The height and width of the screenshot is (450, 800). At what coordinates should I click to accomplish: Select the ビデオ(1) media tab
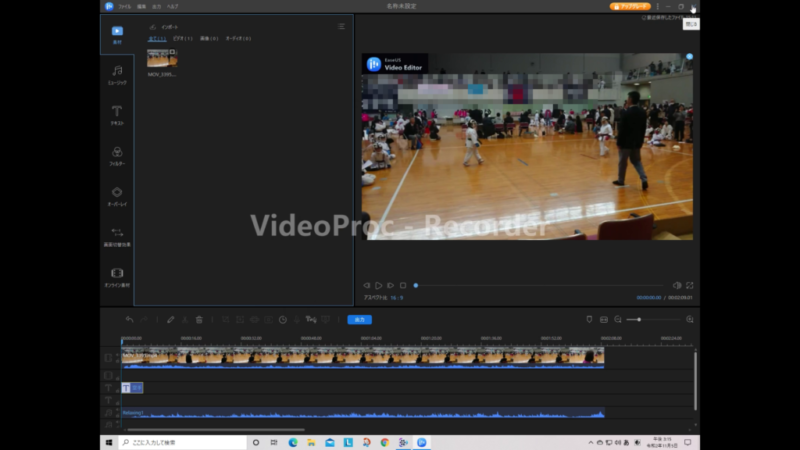183,38
